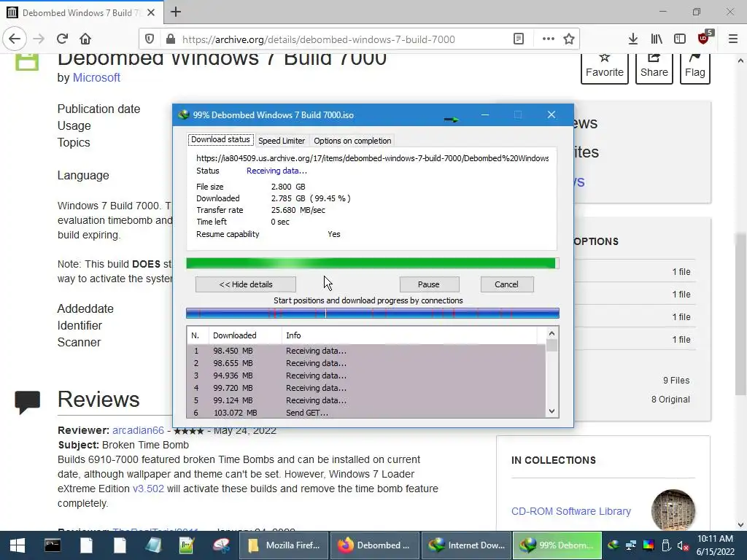Open Firefox library icon
Viewport: 747px width, 560px height.
[657, 39]
